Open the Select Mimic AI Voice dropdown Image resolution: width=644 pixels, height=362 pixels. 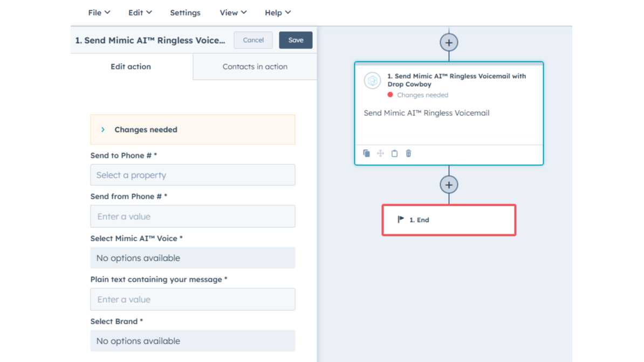pos(193,258)
